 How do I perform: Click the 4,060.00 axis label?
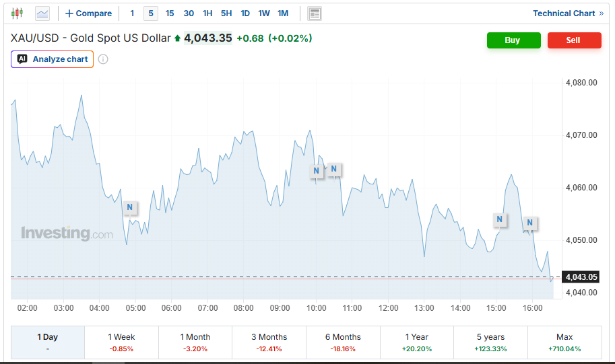click(x=581, y=188)
